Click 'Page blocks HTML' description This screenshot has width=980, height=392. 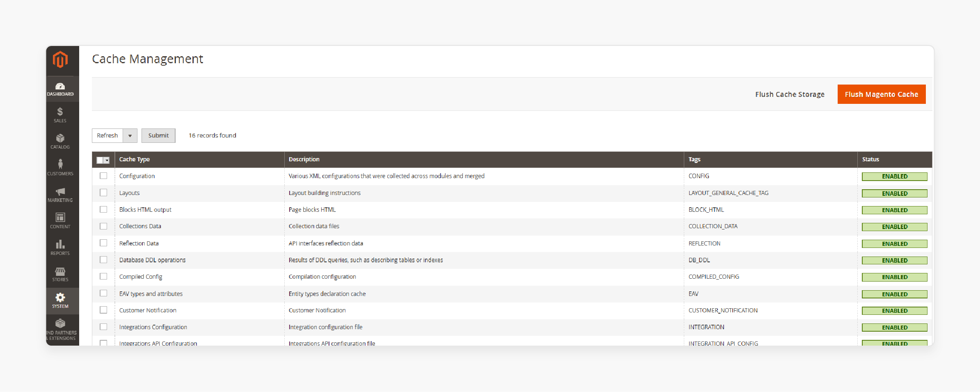(312, 210)
